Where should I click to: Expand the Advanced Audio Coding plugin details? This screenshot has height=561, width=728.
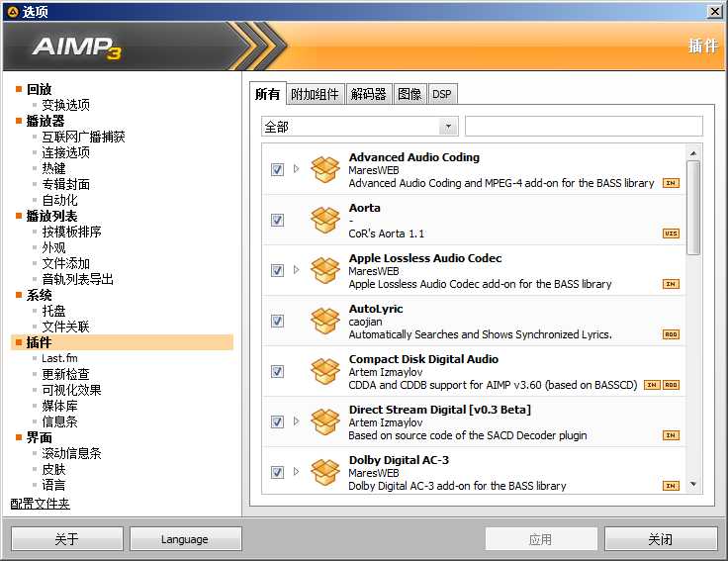pyautogui.click(x=296, y=169)
